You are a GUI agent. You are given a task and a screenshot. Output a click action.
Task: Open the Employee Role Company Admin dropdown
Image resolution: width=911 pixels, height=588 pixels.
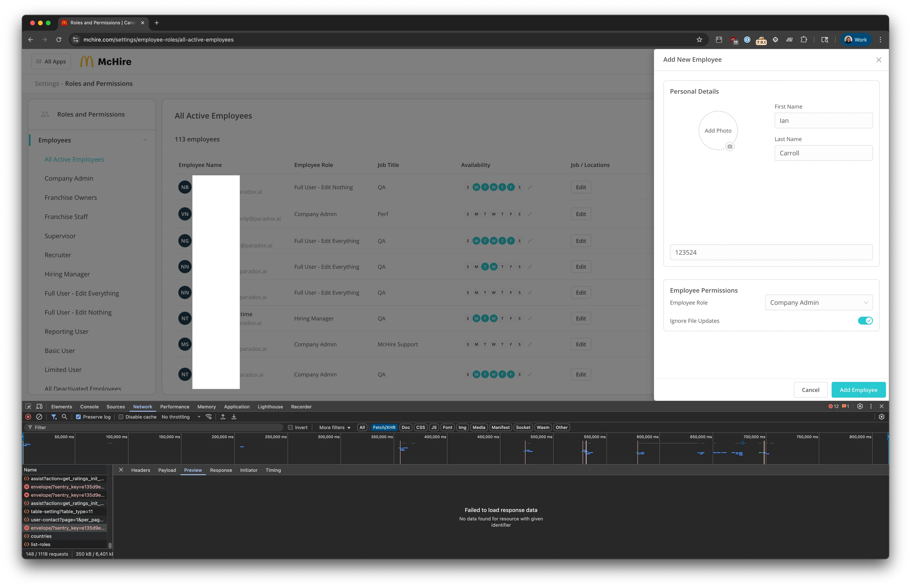[x=819, y=302]
